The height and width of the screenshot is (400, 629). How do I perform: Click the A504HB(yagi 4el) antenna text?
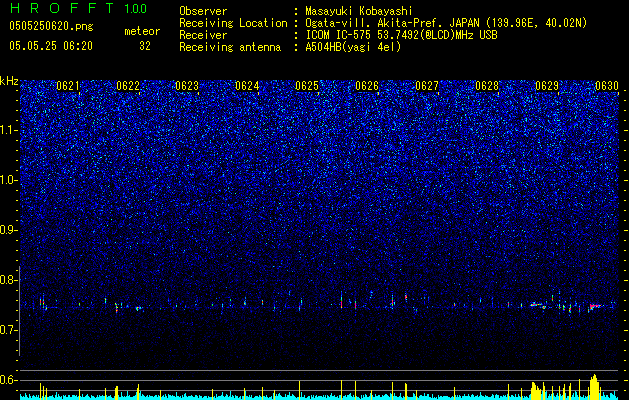[353, 47]
